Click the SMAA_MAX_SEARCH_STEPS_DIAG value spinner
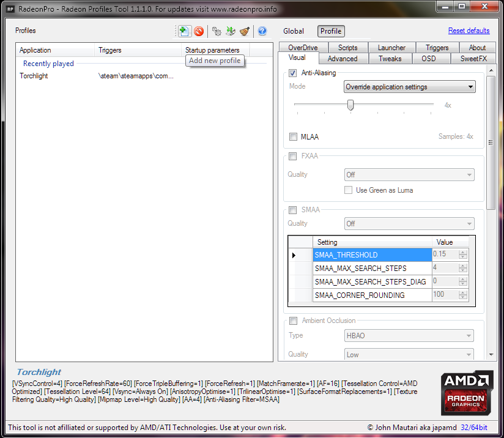 click(x=463, y=281)
